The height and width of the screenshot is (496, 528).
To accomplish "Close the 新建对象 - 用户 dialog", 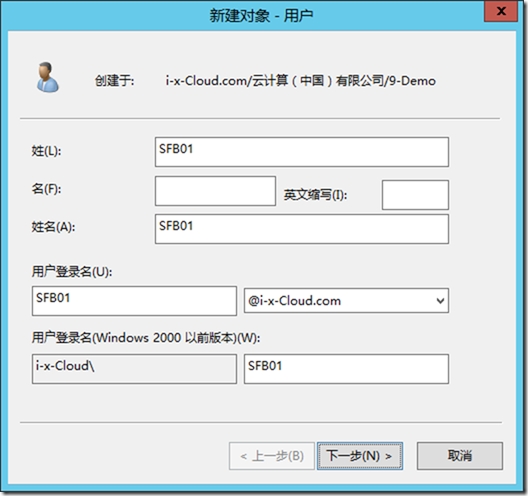I will 501,11.
